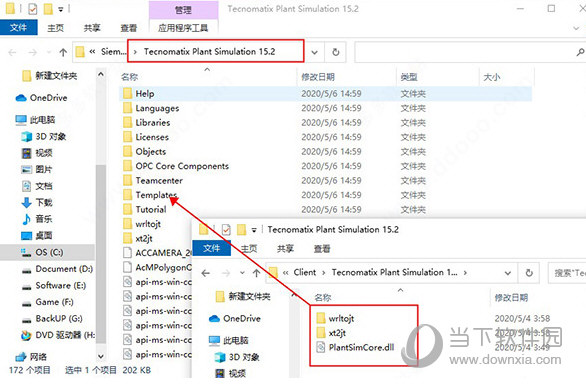Viewport: 586px width, 389px height.
Task: Open the 文件 tab in back window
Action: click(x=18, y=27)
